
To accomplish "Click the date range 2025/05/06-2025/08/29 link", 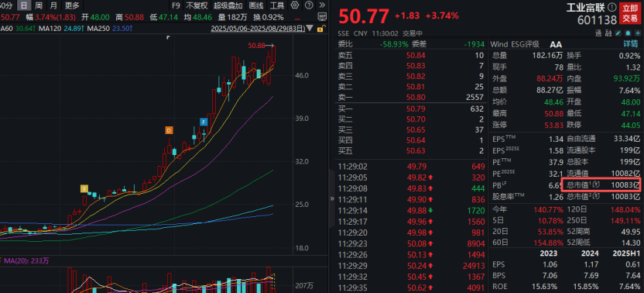I will [x=258, y=29].
